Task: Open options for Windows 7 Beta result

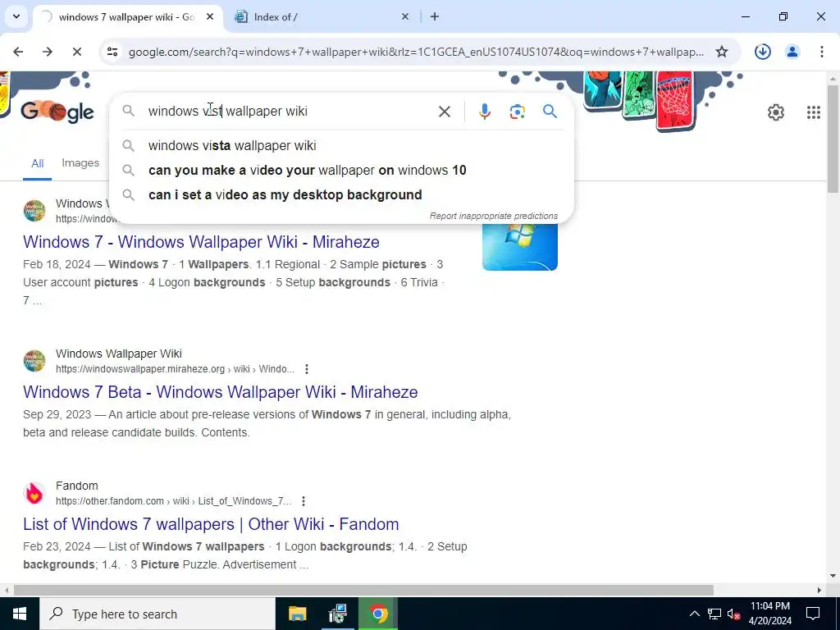Action: tap(307, 369)
